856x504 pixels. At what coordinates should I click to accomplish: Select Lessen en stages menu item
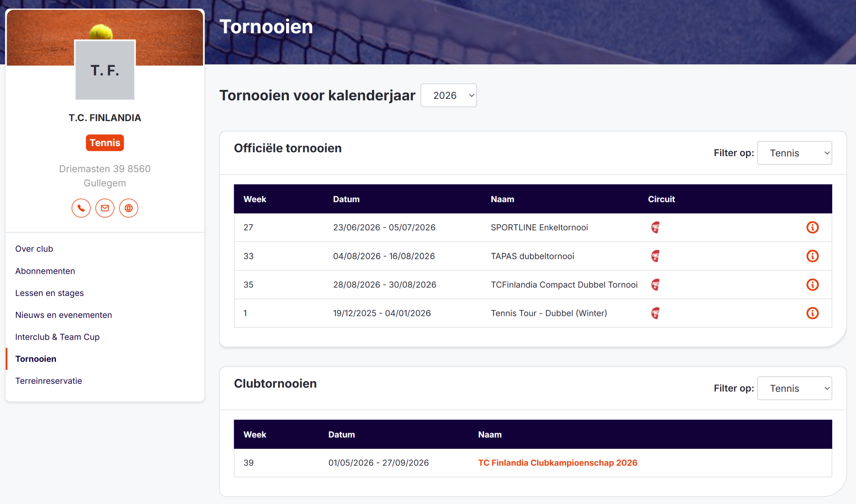click(49, 293)
